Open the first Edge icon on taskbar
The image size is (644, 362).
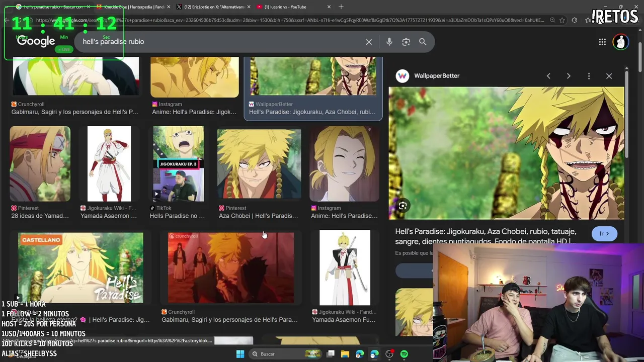click(x=360, y=354)
